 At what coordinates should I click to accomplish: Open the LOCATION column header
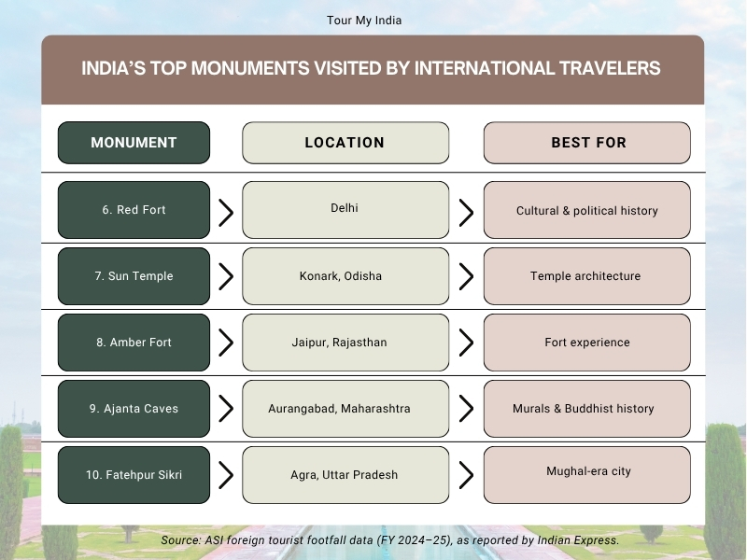click(345, 143)
